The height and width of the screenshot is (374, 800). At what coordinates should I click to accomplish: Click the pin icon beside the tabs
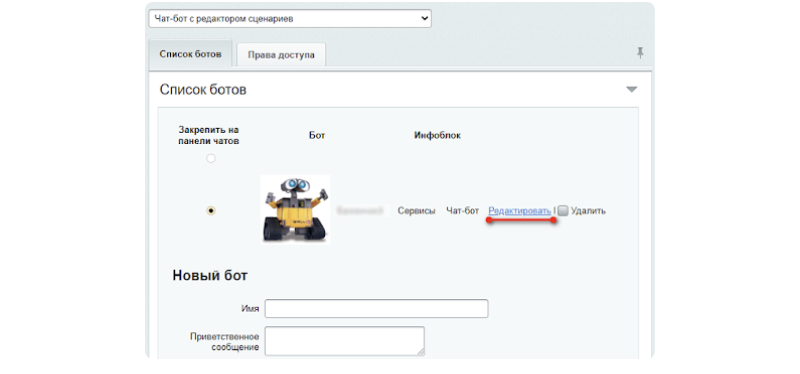(640, 53)
